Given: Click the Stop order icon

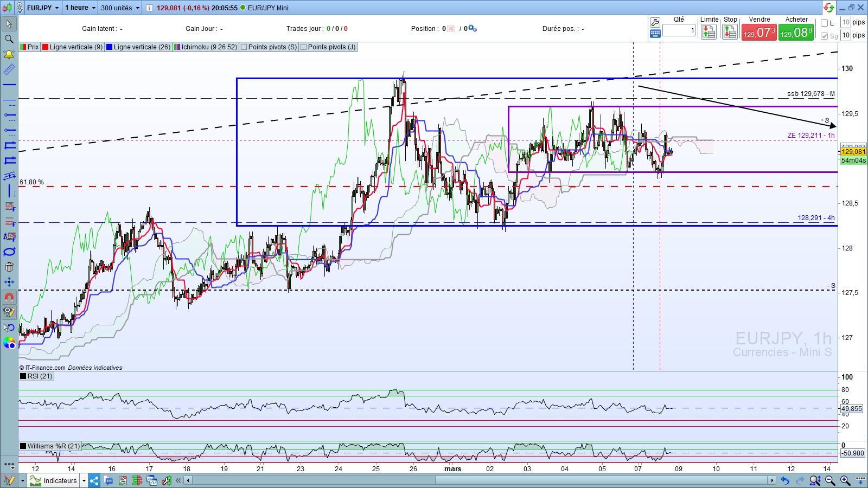Looking at the screenshot, I should 730,33.
